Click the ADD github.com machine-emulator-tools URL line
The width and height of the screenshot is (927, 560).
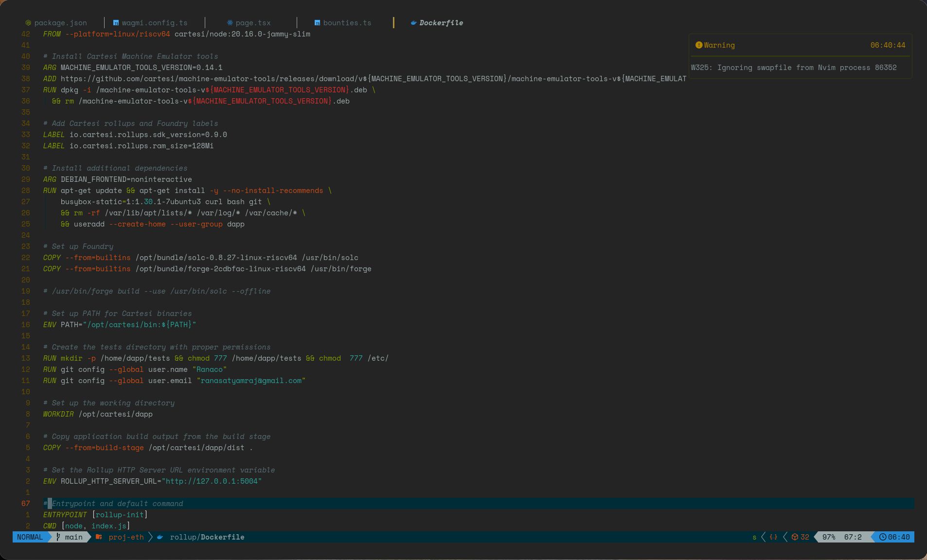click(x=365, y=79)
